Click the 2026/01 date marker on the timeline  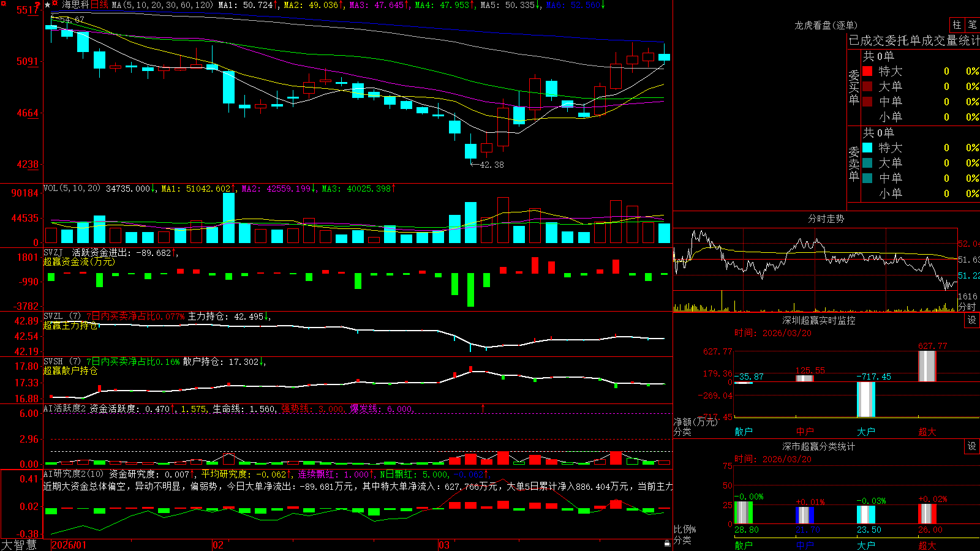[69, 545]
